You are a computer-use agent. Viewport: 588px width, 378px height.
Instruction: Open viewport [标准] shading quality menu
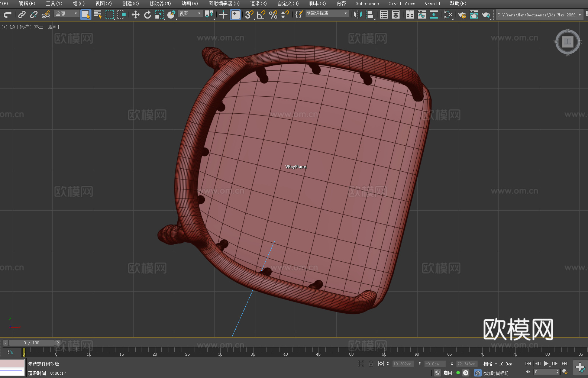(x=26, y=27)
